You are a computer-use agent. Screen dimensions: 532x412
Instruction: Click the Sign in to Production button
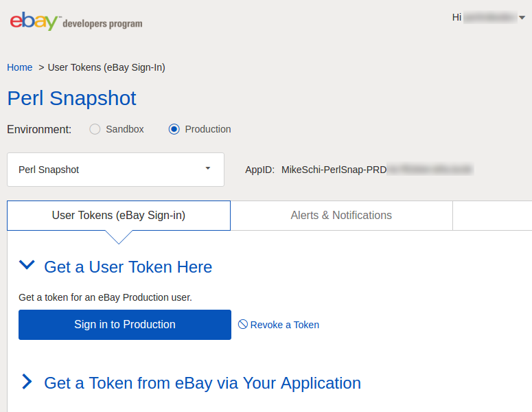click(x=125, y=325)
